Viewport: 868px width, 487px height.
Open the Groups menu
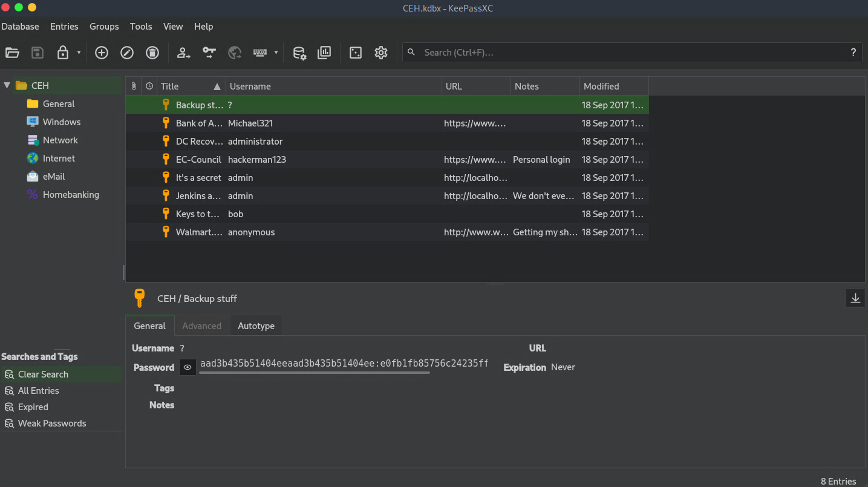(104, 27)
